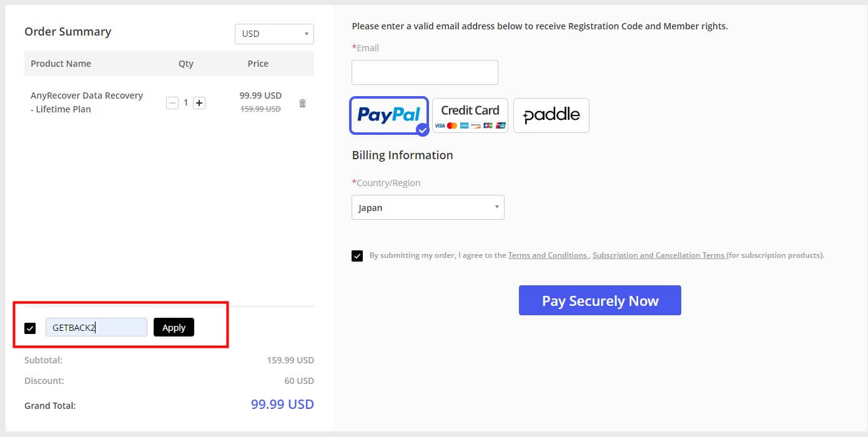Toggle the Terms and Conditions agreement checkbox

click(x=357, y=255)
